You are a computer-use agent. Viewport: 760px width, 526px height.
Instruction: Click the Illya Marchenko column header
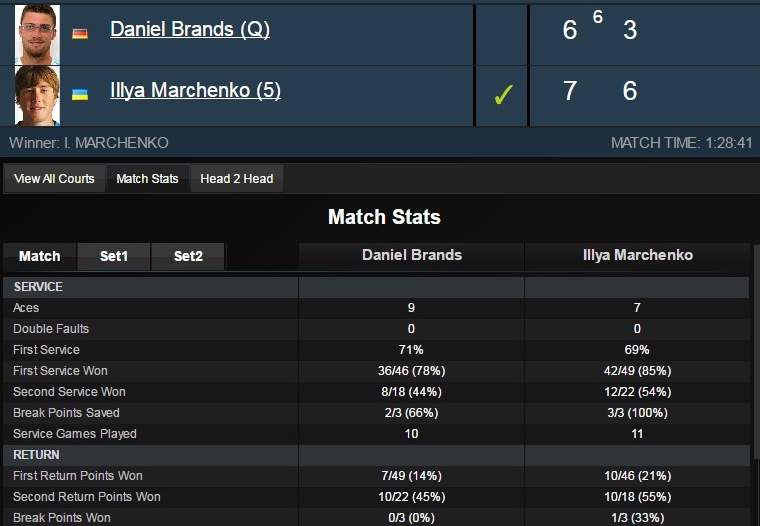(x=637, y=255)
